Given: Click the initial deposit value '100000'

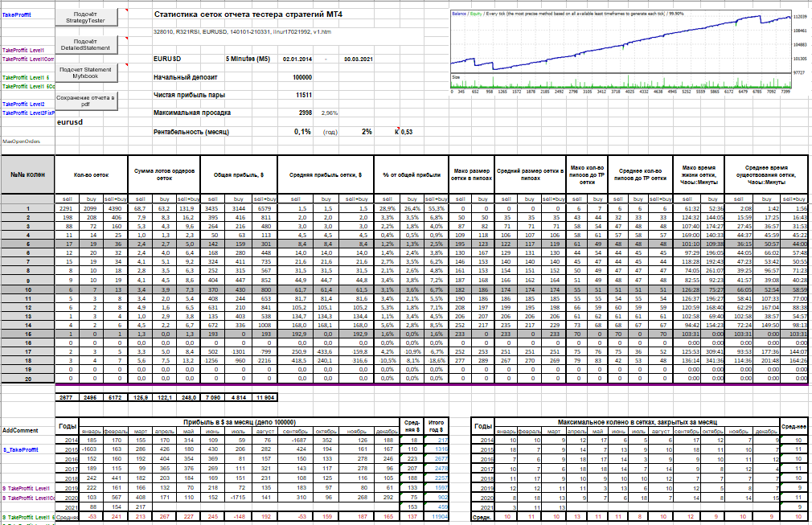Looking at the screenshot, I should [x=302, y=77].
